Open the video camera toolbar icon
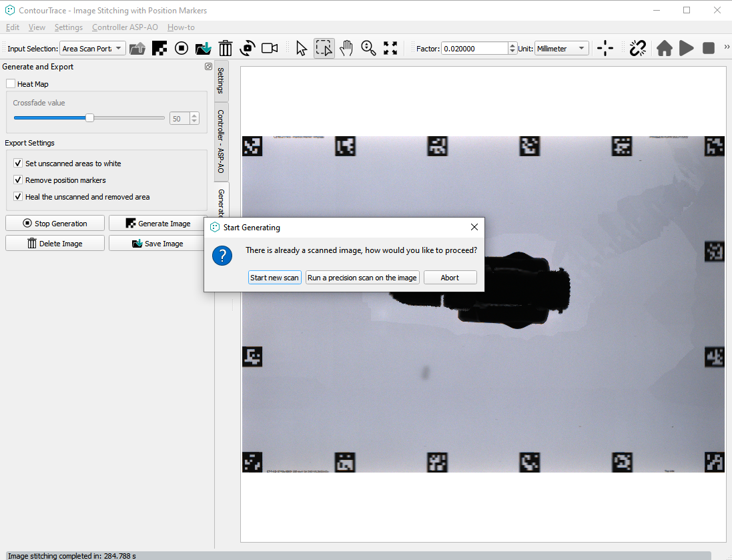This screenshot has width=732, height=560. (x=270, y=48)
